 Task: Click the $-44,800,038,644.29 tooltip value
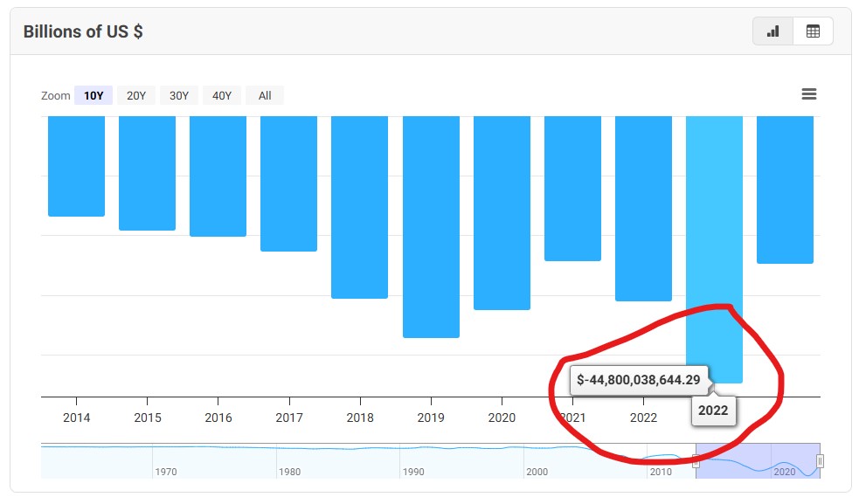[x=638, y=380]
